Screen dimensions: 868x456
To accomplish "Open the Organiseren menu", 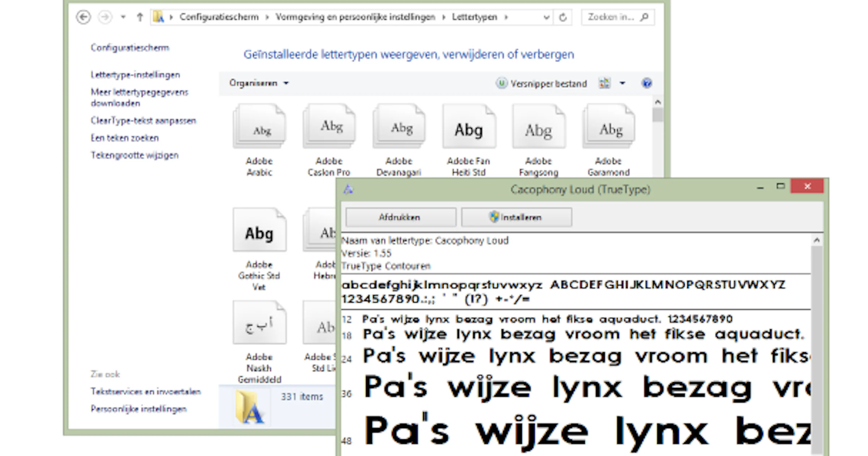I will (x=259, y=83).
